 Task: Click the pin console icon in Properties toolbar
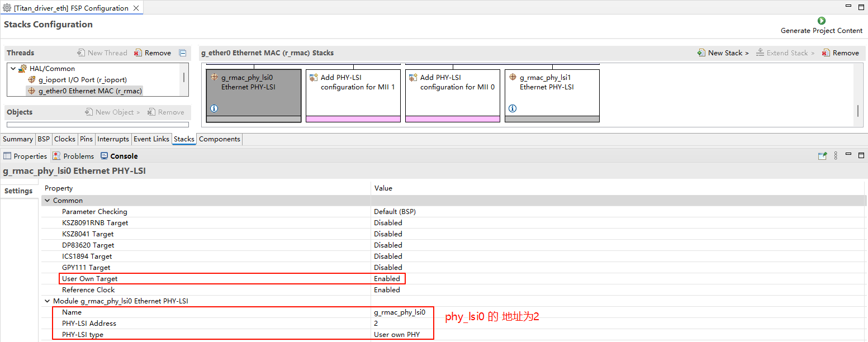tap(822, 156)
